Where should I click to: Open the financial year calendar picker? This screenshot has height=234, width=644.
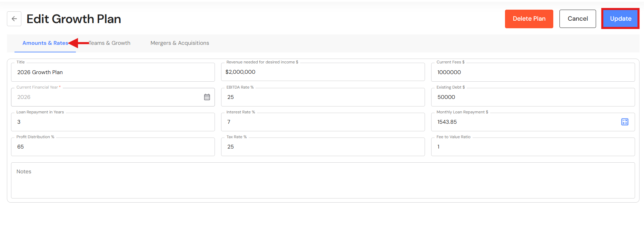(x=207, y=97)
